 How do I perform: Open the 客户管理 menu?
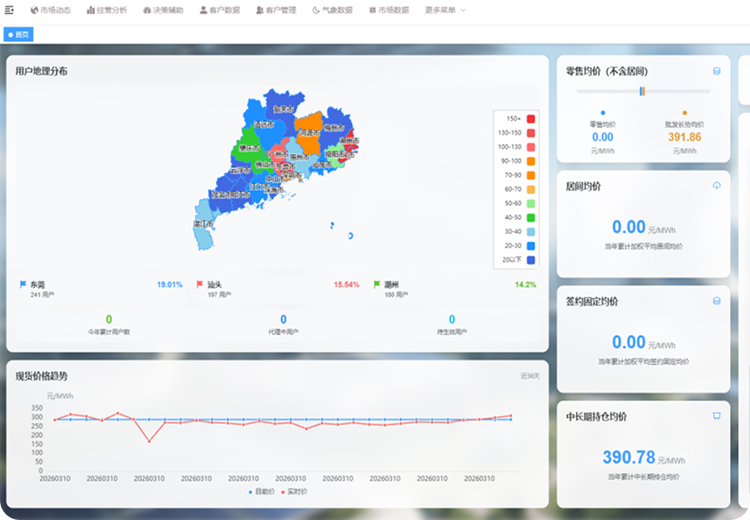(276, 10)
